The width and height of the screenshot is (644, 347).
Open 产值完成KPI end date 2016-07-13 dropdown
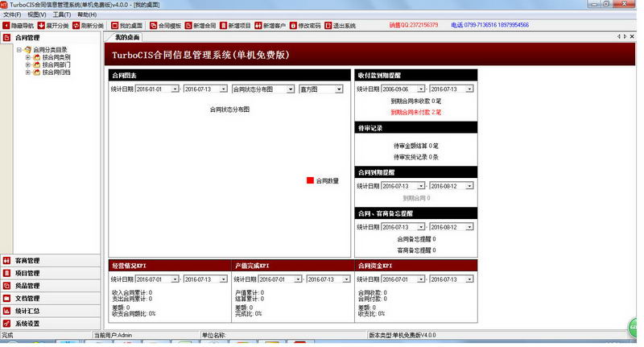(347, 279)
